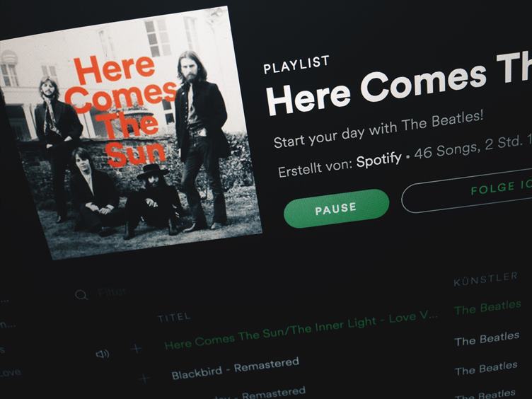Open the bottom-most The Beatles artist link
The image size is (532, 399).
click(485, 395)
